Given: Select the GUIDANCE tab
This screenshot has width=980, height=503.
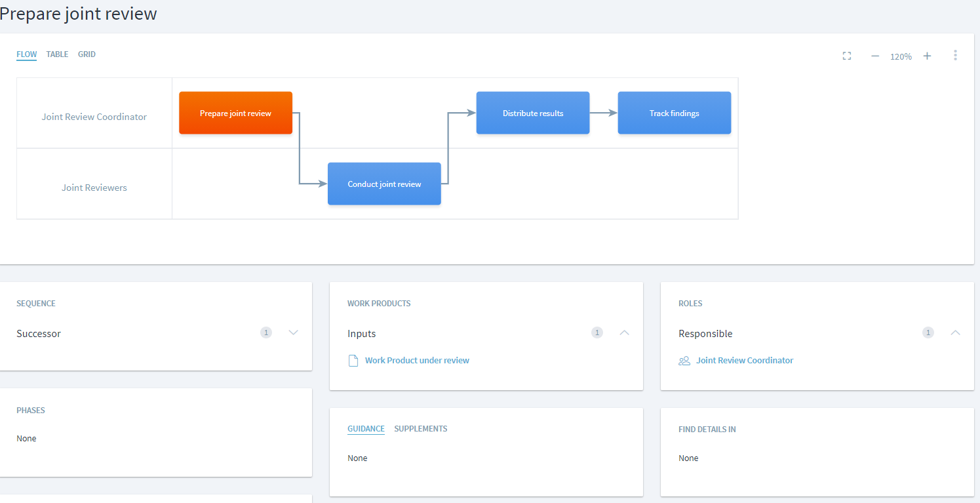Looking at the screenshot, I should point(366,429).
